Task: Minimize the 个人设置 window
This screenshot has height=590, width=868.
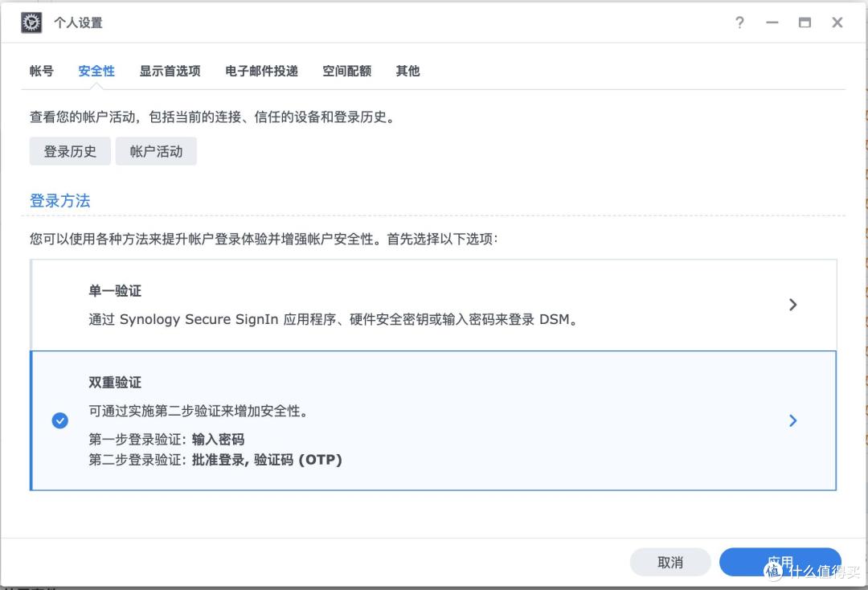Action: pos(772,23)
